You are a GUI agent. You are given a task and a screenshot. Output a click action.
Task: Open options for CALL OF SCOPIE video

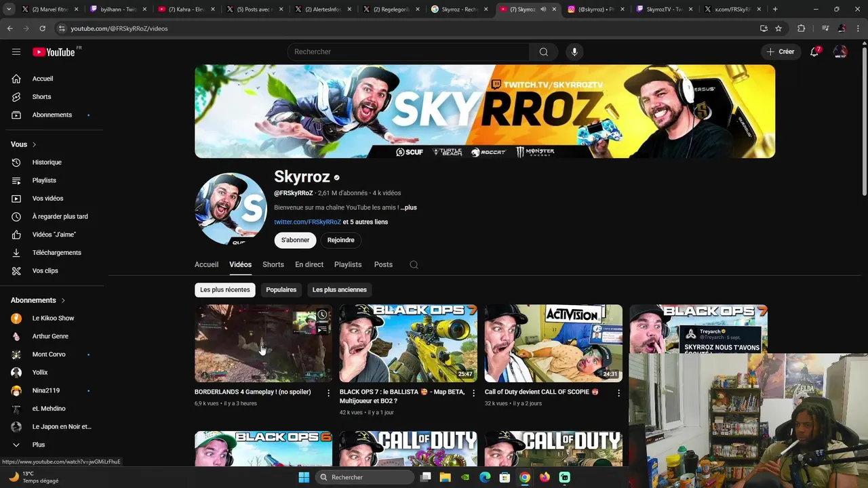click(x=618, y=392)
